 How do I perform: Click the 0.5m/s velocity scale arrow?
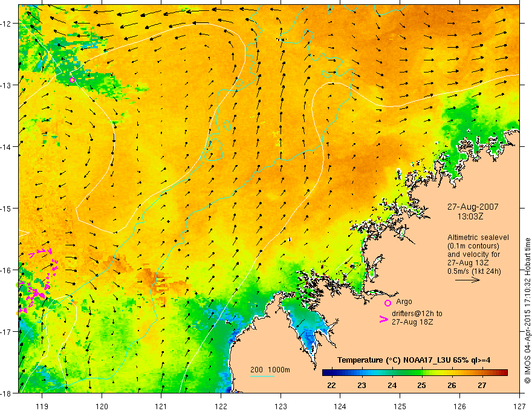(x=467, y=280)
